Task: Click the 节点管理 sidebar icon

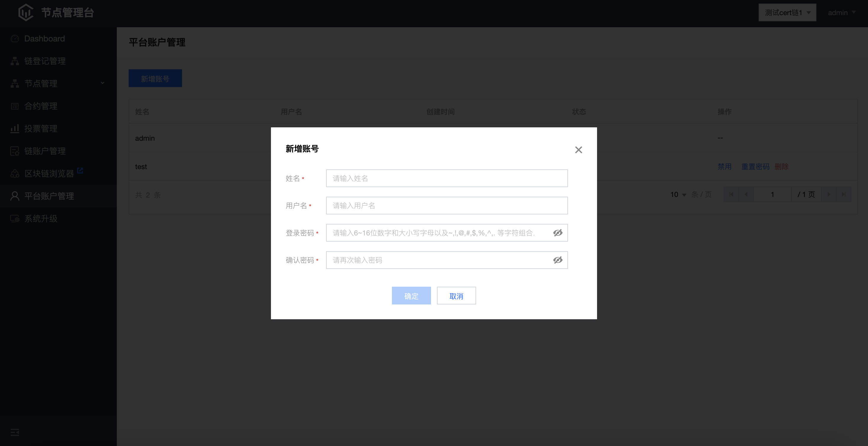Action: click(15, 84)
